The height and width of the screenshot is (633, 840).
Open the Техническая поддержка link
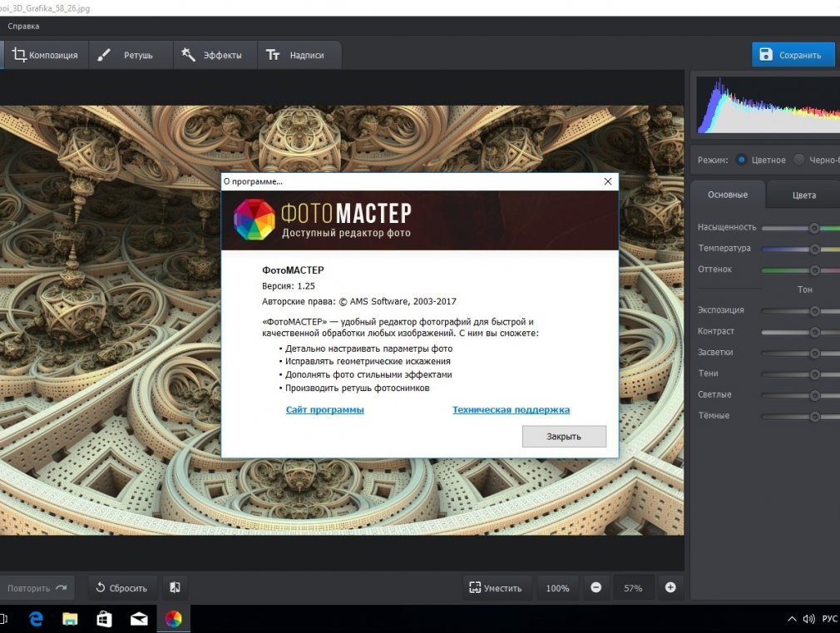511,410
